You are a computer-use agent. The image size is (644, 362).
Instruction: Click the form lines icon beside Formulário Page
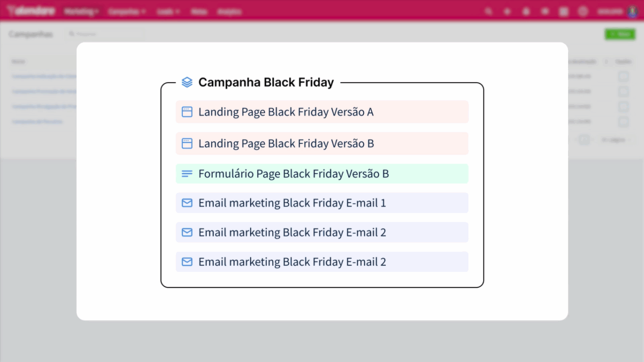tap(187, 174)
